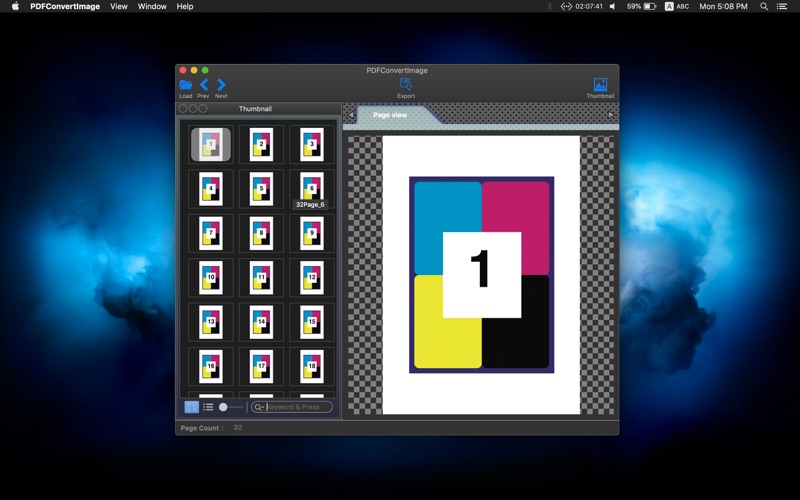The image size is (800, 500).
Task: Select page 5 thumbnail
Action: point(261,189)
